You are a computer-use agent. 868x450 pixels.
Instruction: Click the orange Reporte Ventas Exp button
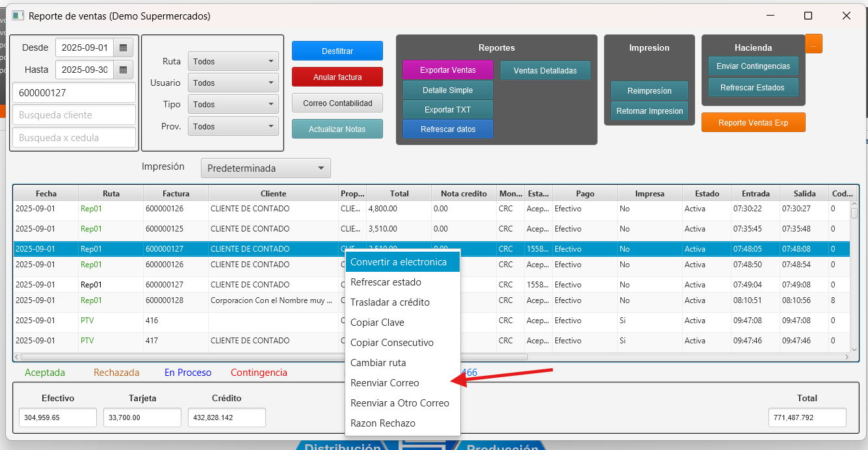(x=753, y=123)
